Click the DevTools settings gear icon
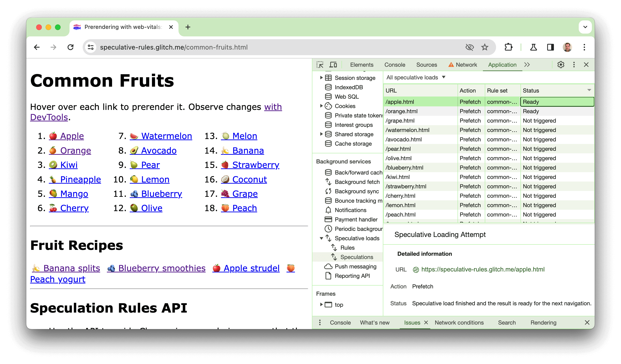Image resolution: width=621 pixels, height=364 pixels. click(x=561, y=65)
